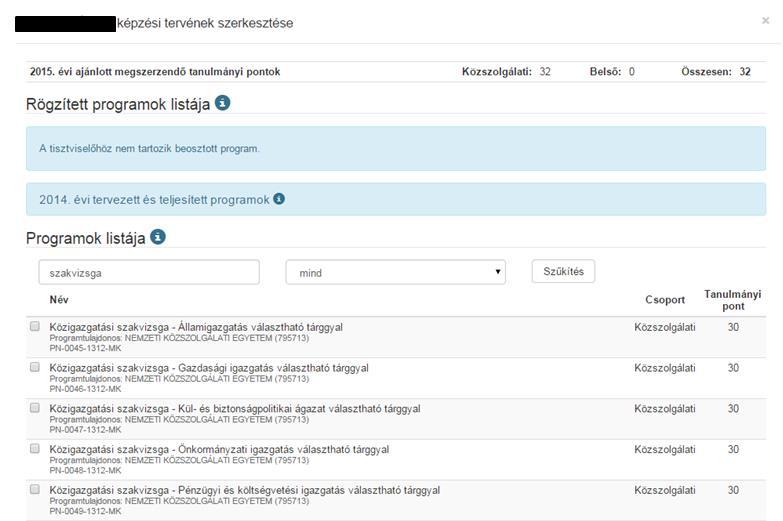Check Államigazgatás választható tárggyal program
The width and height of the screenshot is (783, 521).
[x=34, y=326]
